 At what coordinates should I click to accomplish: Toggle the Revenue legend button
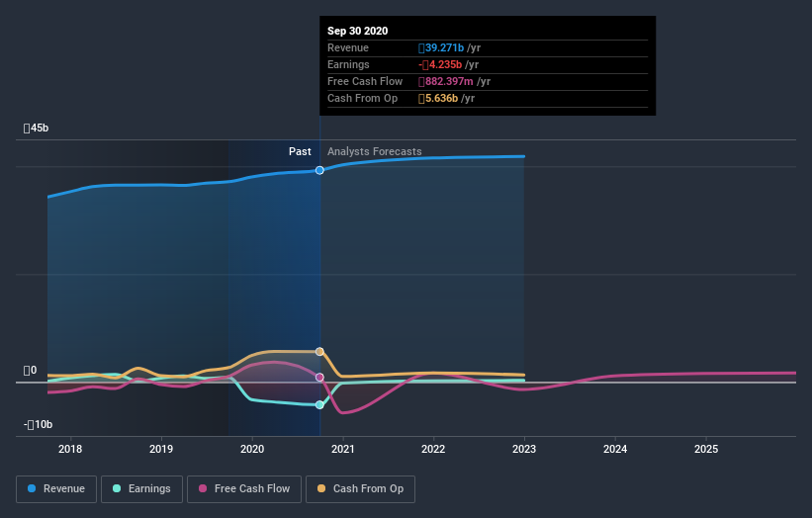(x=56, y=489)
